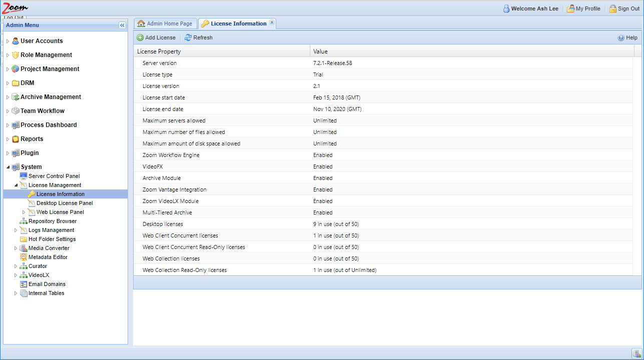644x360 pixels.
Task: Collapse the Admin Menu panel
Action: coord(122,25)
